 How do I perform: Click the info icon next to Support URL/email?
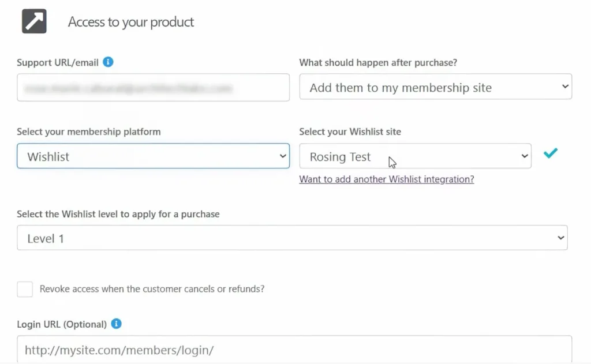tap(108, 62)
